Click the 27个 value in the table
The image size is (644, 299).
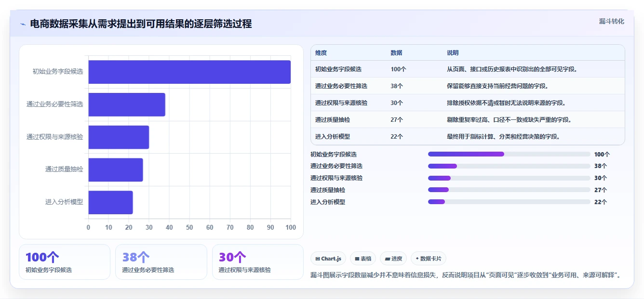pos(397,120)
